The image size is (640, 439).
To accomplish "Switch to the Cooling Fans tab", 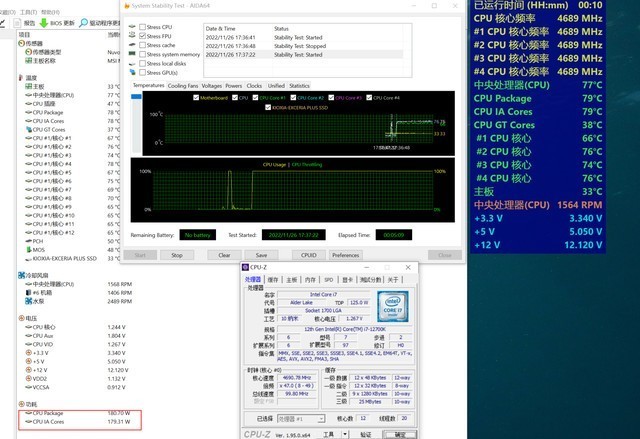I will point(182,86).
